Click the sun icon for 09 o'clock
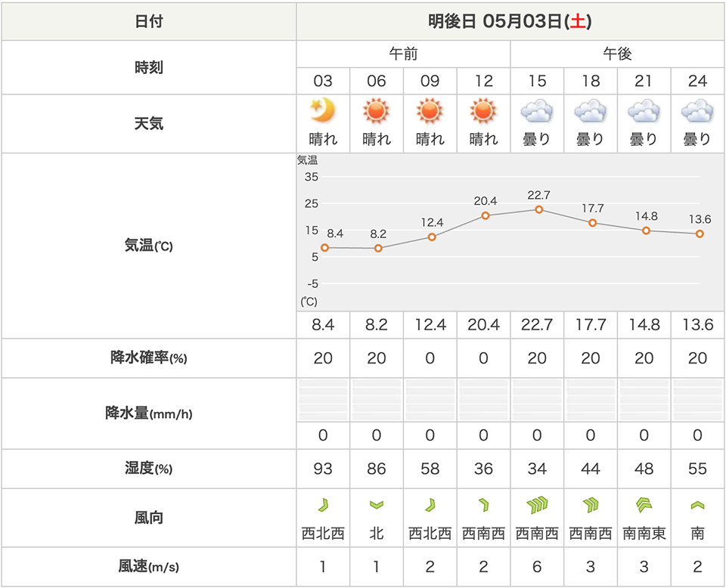 point(430,110)
